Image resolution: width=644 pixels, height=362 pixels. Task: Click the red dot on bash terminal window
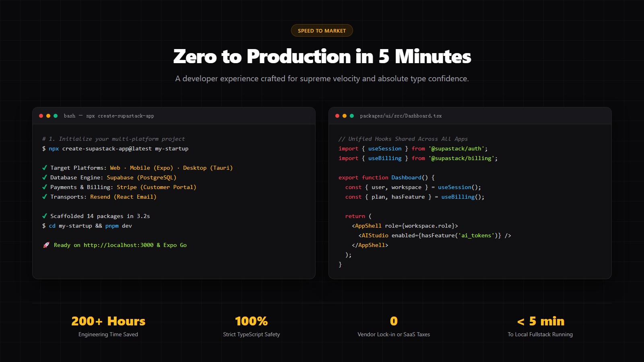(41, 116)
